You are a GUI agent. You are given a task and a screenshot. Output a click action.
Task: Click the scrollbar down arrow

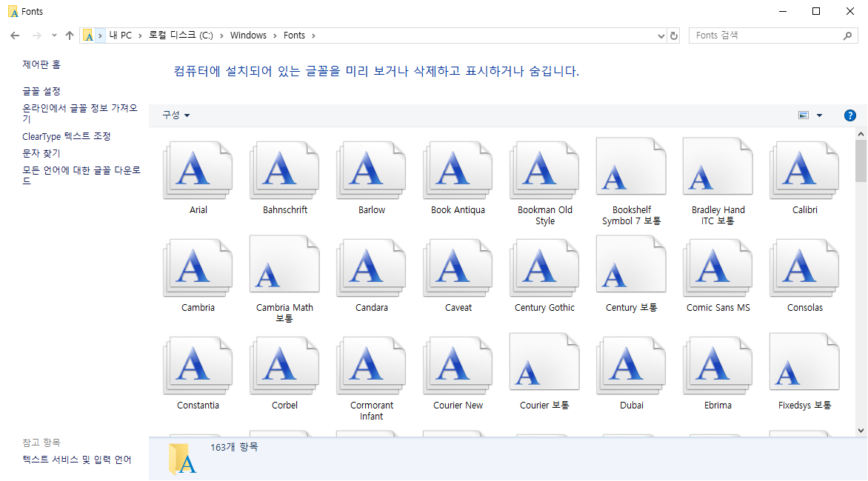[861, 430]
